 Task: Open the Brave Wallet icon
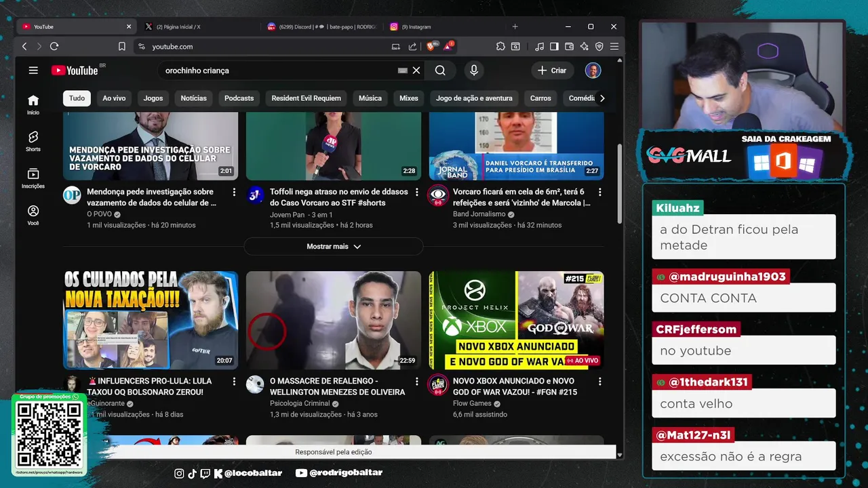click(569, 47)
